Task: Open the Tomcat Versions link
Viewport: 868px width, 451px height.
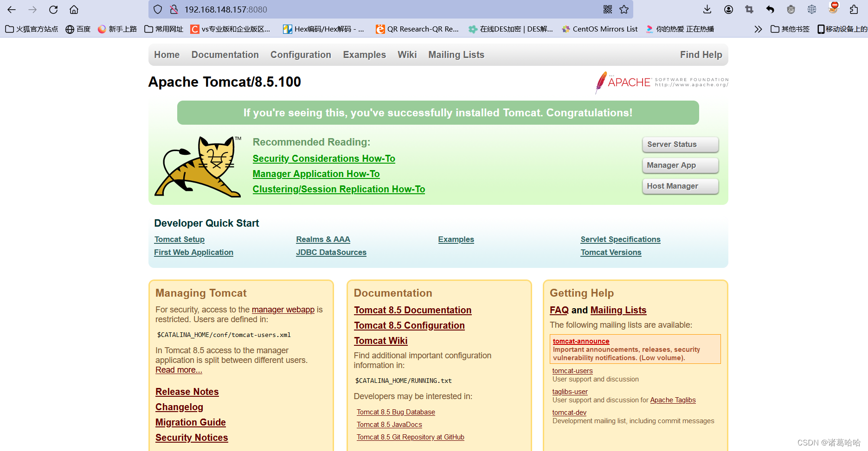Action: [x=611, y=252]
